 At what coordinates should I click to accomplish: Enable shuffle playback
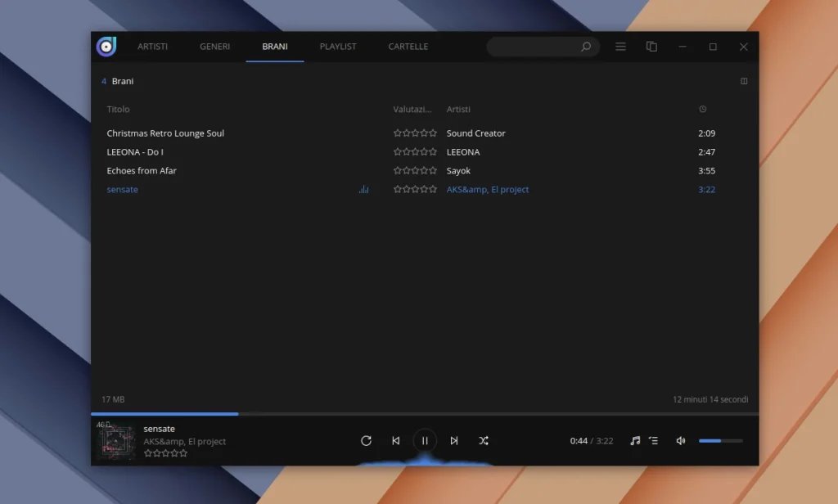coord(484,440)
